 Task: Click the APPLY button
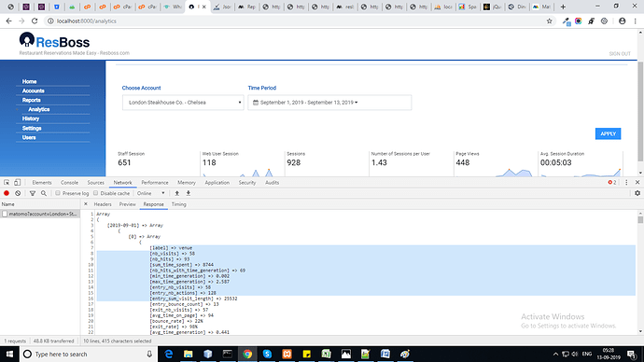pos(608,133)
